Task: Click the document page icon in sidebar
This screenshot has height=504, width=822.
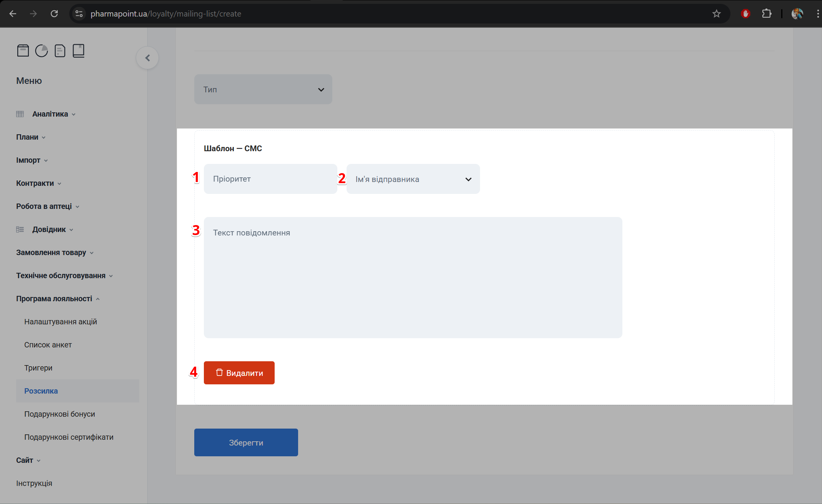Action: [x=60, y=51]
